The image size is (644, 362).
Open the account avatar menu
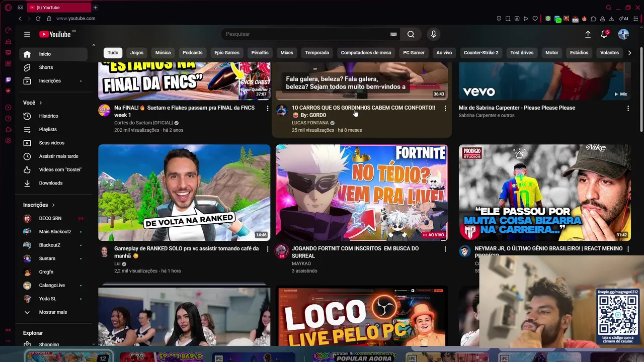tap(623, 34)
